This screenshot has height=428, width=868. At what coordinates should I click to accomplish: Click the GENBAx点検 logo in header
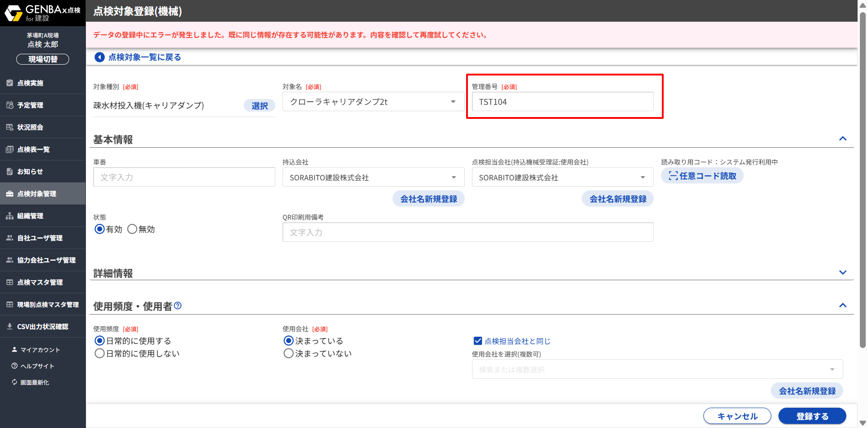tap(42, 13)
